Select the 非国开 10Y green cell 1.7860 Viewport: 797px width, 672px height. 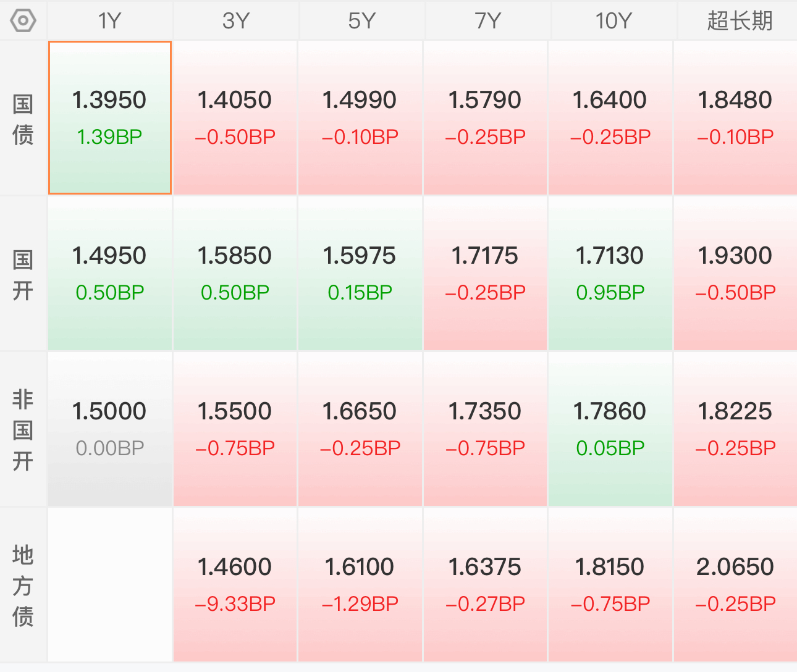[610, 429]
